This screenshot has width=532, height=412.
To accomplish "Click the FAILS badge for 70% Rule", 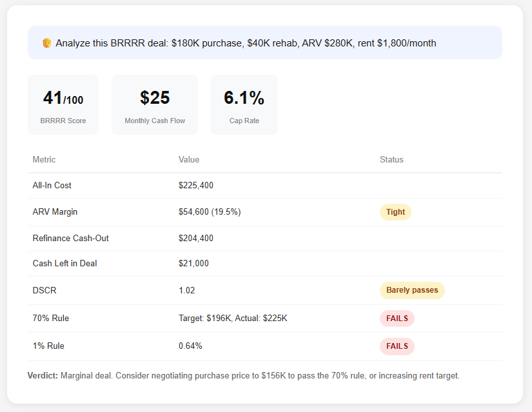I will coord(397,318).
